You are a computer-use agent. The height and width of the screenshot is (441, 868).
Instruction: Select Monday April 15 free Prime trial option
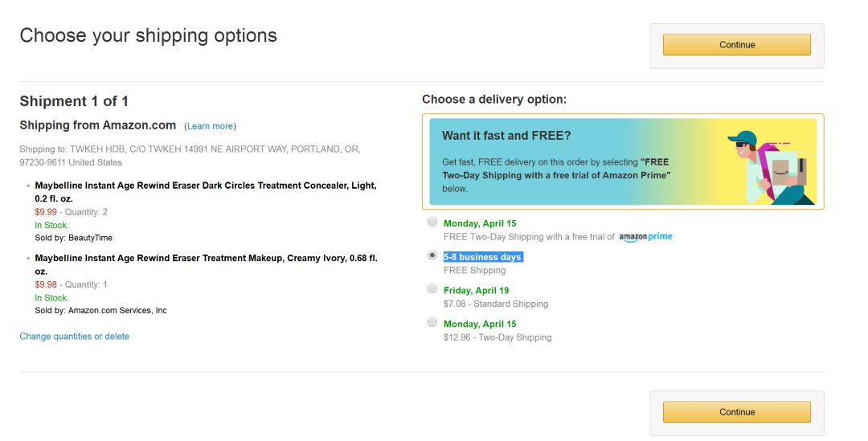pos(432,222)
